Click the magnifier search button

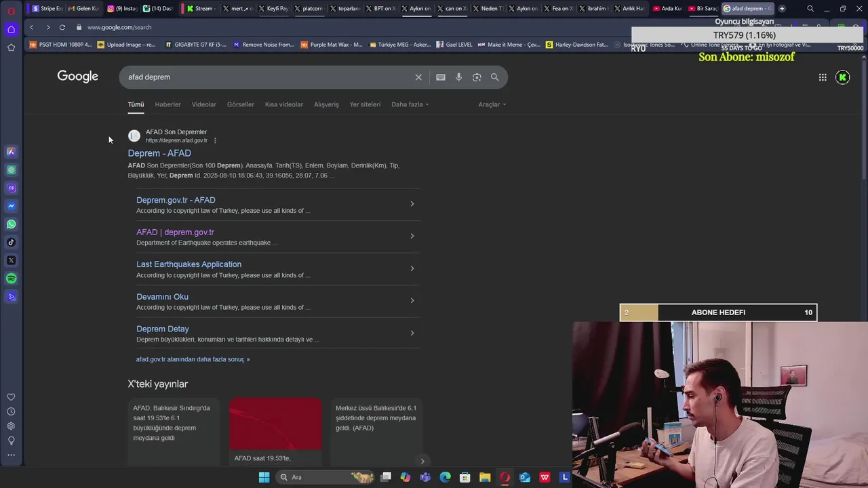tap(494, 77)
